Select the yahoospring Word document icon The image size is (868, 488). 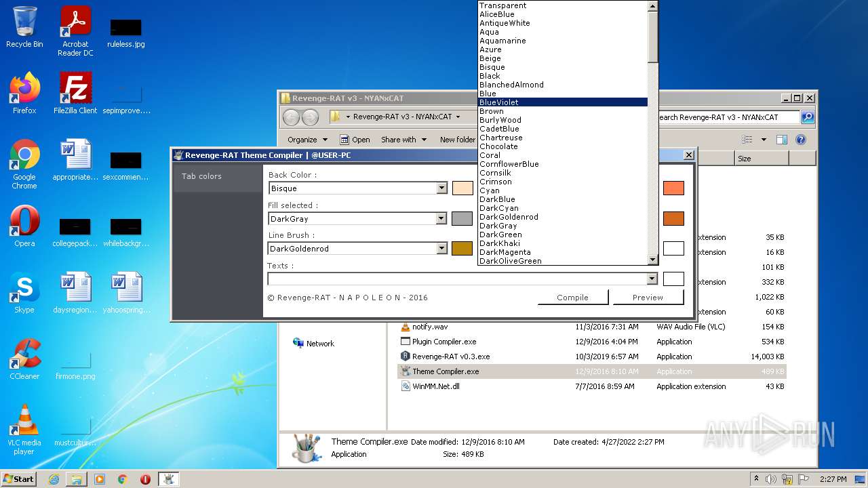pyautogui.click(x=126, y=293)
